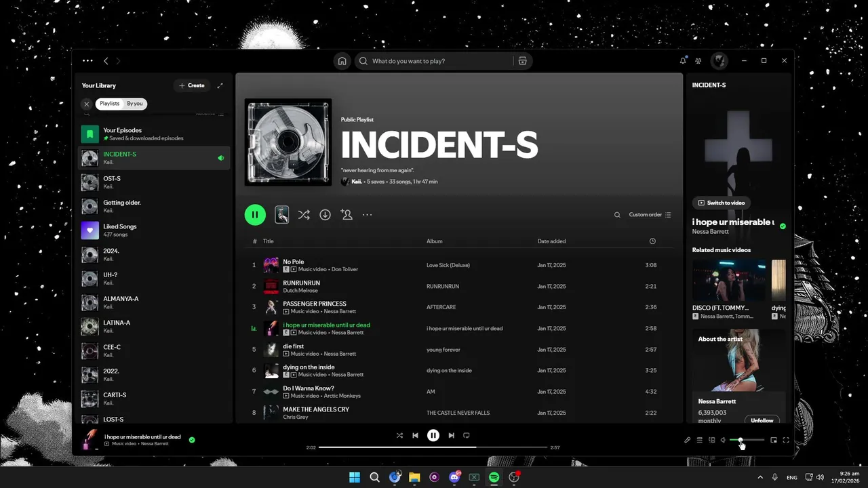The width and height of the screenshot is (868, 488).
Task: Invite collaborators to the playlist
Action: (x=347, y=215)
